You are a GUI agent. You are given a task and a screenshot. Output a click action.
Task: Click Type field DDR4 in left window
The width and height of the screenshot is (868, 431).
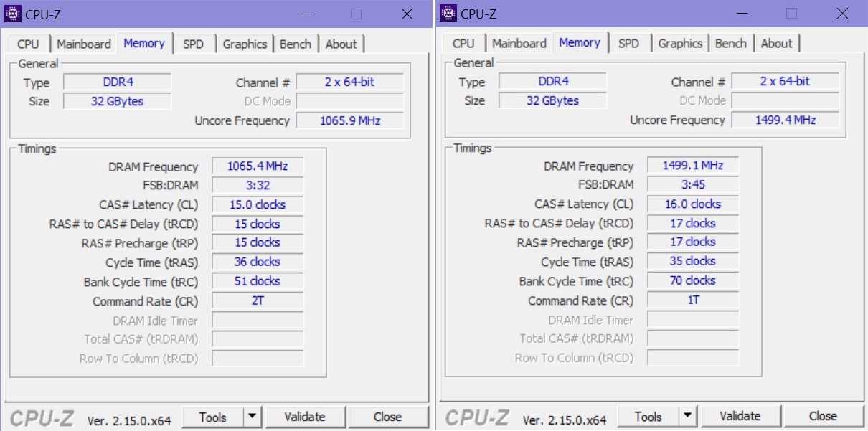coord(118,82)
